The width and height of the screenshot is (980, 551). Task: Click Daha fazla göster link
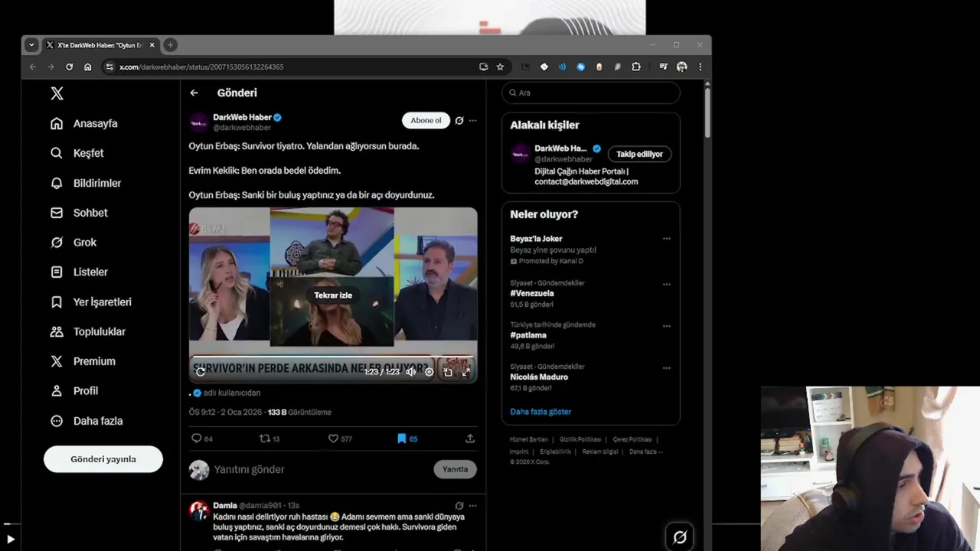(x=541, y=412)
